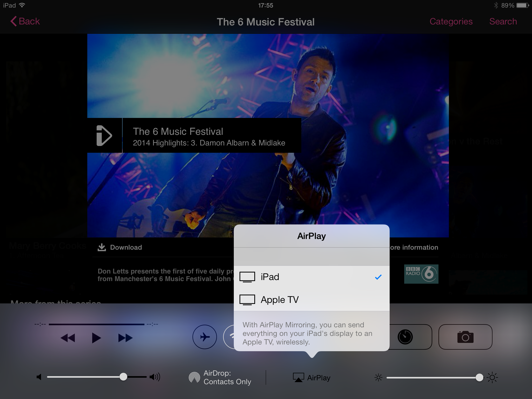Click the screen icon next to iPad
The width and height of the screenshot is (532, 399).
click(247, 277)
